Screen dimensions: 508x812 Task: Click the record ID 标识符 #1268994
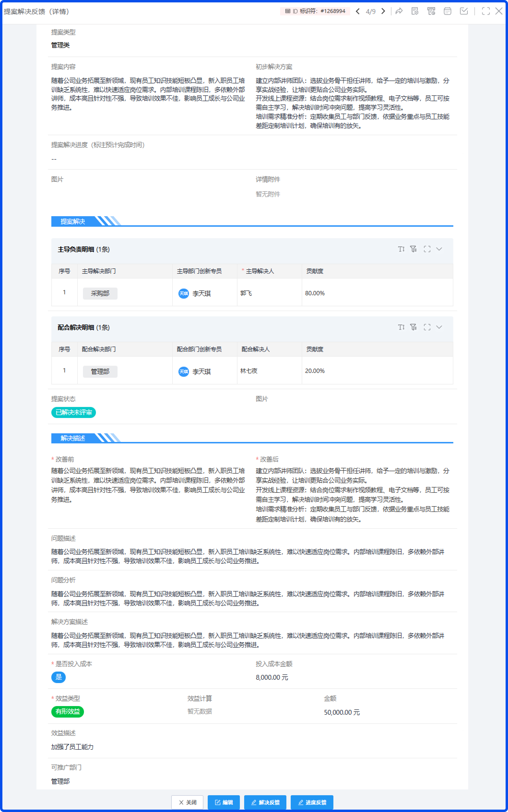click(316, 11)
